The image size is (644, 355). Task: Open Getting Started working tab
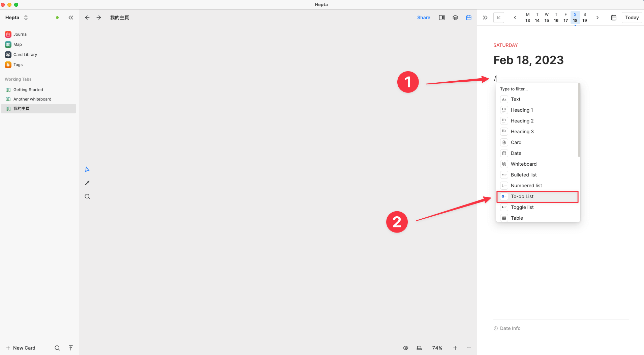click(x=28, y=90)
